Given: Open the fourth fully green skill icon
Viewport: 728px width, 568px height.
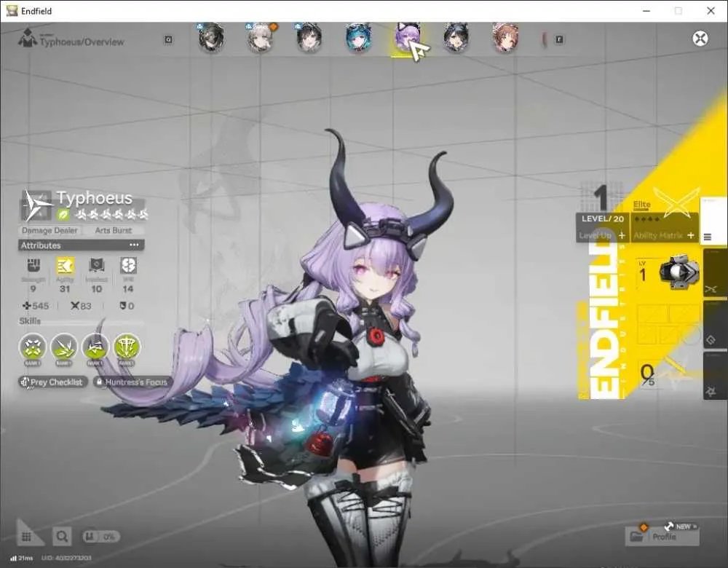Looking at the screenshot, I should point(126,346).
